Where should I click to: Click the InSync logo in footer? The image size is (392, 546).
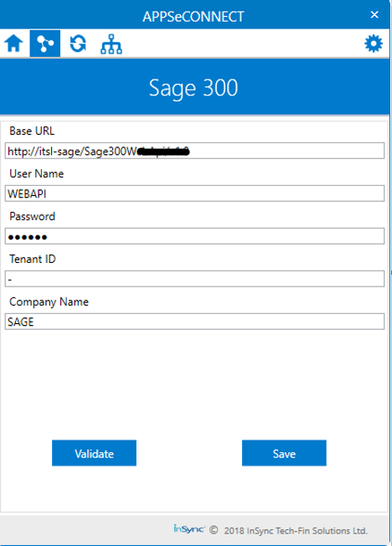(189, 529)
